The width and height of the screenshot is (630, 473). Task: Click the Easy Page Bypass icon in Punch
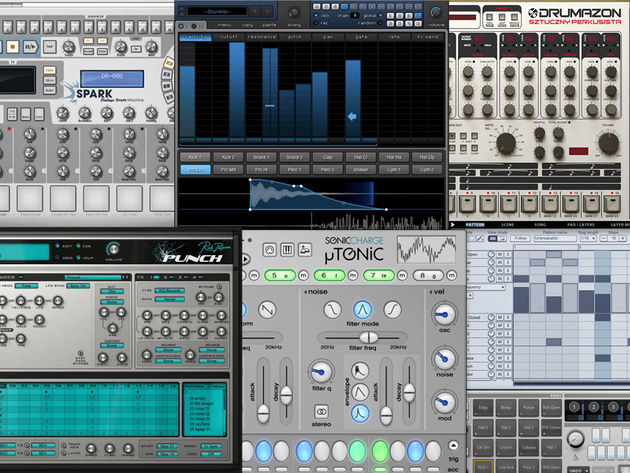coord(80,353)
